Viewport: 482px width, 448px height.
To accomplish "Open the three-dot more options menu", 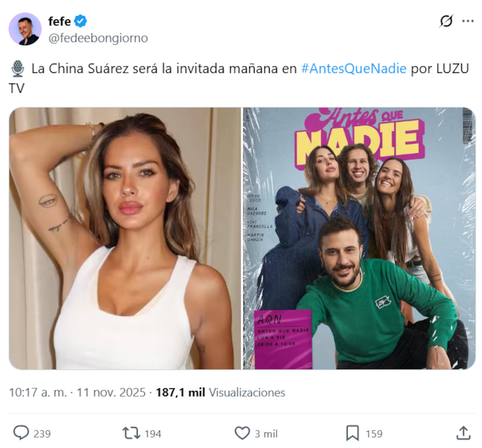I will point(468,21).
